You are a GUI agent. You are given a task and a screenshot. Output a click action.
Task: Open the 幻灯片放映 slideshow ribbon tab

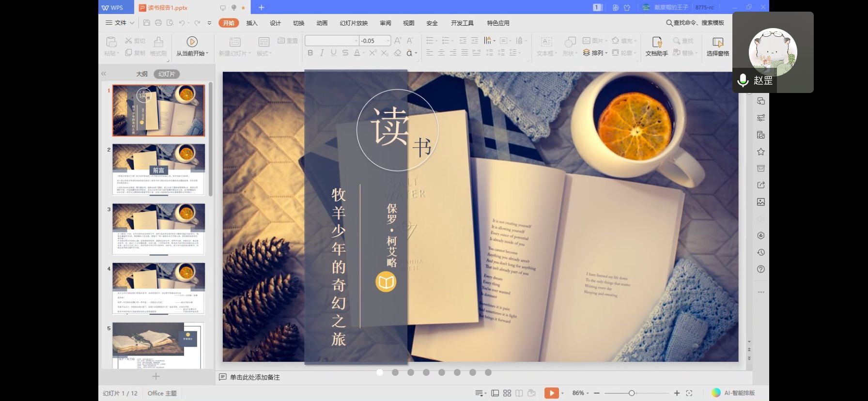(354, 23)
